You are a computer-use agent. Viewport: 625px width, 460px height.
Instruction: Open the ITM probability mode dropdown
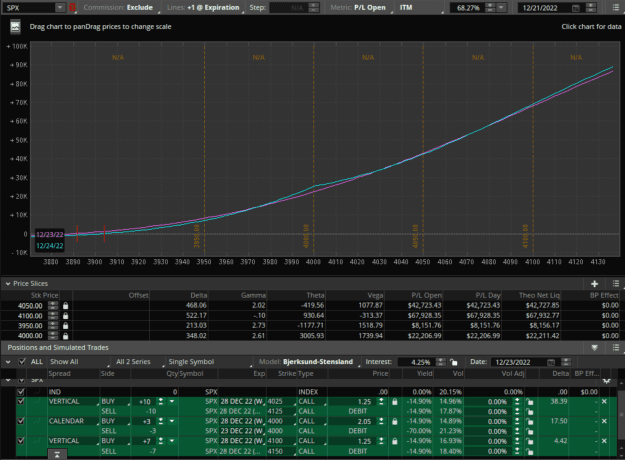(420, 8)
